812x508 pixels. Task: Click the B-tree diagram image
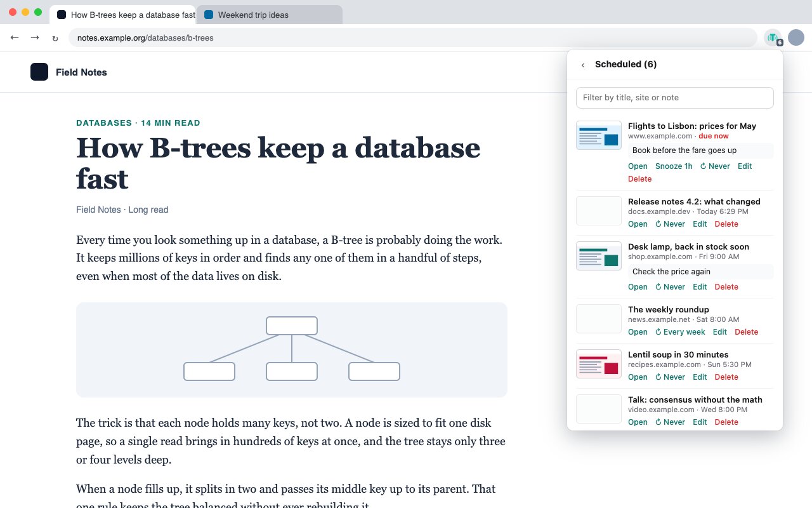pos(292,350)
